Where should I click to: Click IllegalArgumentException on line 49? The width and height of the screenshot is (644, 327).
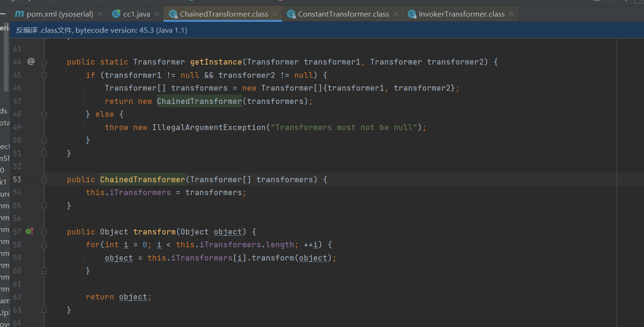209,127
